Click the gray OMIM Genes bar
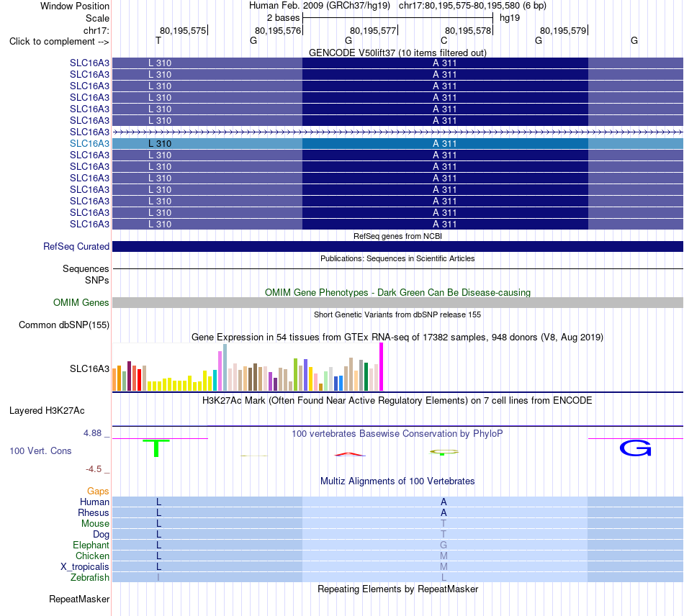 (397, 302)
